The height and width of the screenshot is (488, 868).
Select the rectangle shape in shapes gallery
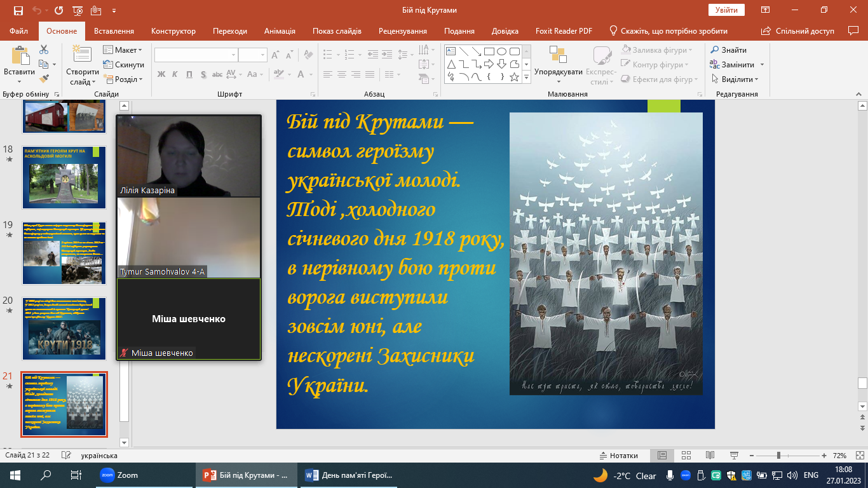pyautogui.click(x=489, y=51)
